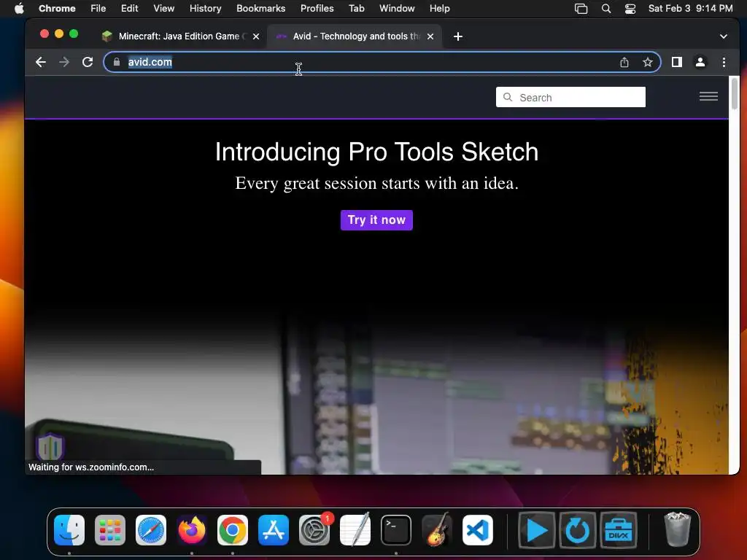
Task: Open the Profiles menu
Action: pyautogui.click(x=317, y=9)
